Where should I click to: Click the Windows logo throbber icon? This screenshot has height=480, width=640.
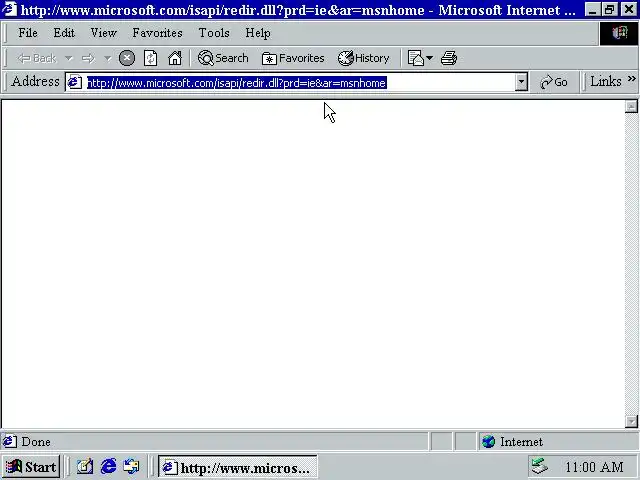pyautogui.click(x=619, y=33)
